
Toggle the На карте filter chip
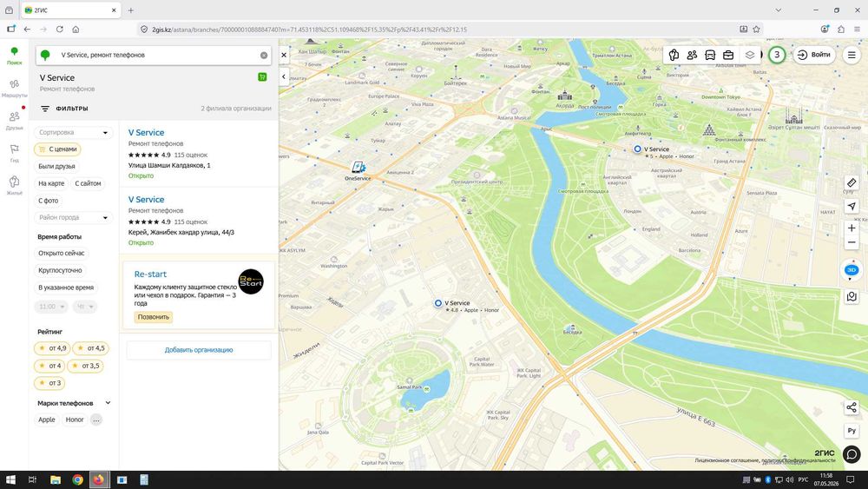click(x=51, y=183)
